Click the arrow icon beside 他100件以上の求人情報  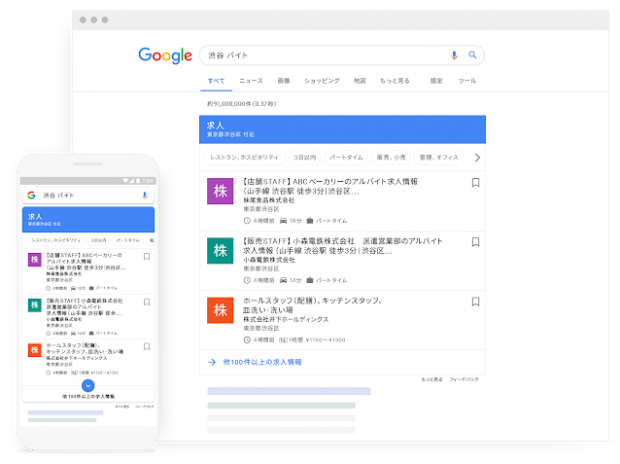(x=212, y=362)
